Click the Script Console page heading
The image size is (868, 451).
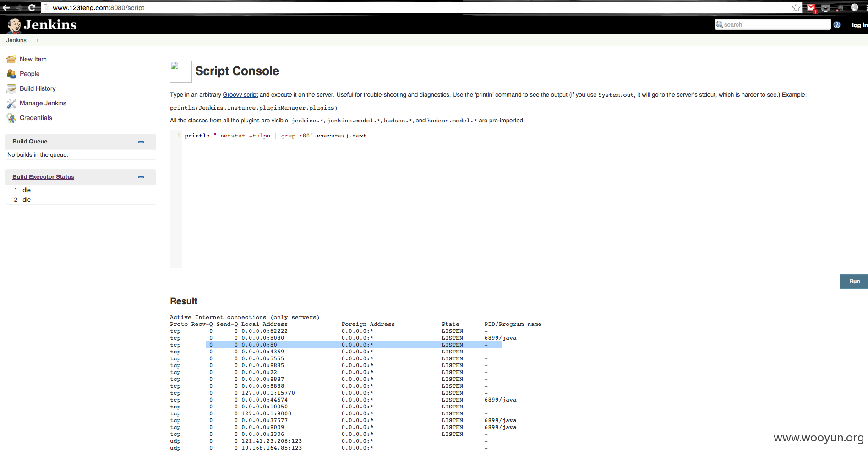pos(237,71)
